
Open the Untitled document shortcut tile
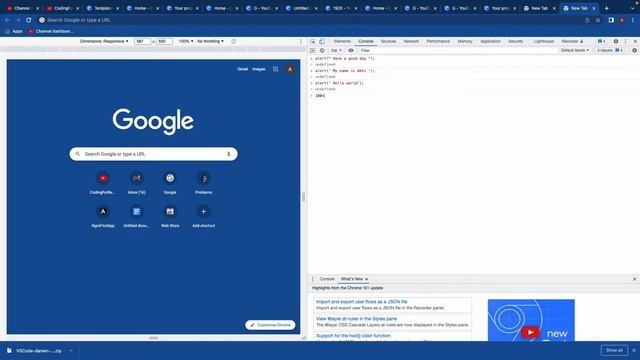[136, 216]
